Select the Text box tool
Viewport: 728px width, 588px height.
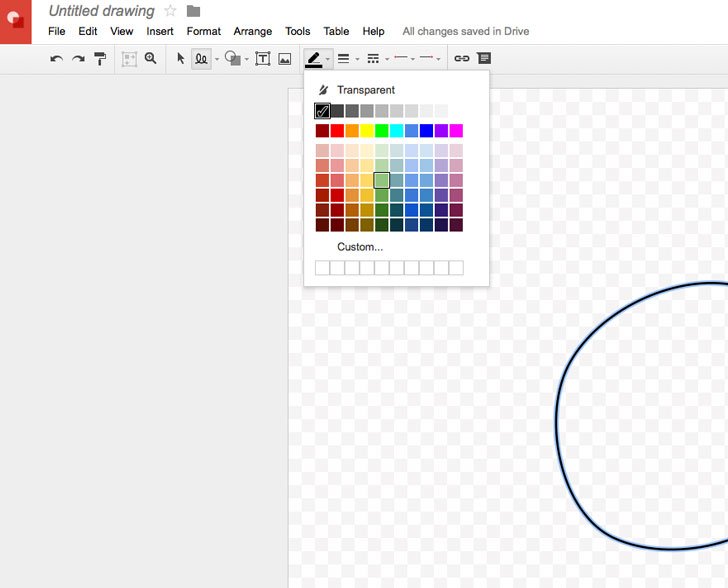pyautogui.click(x=263, y=59)
